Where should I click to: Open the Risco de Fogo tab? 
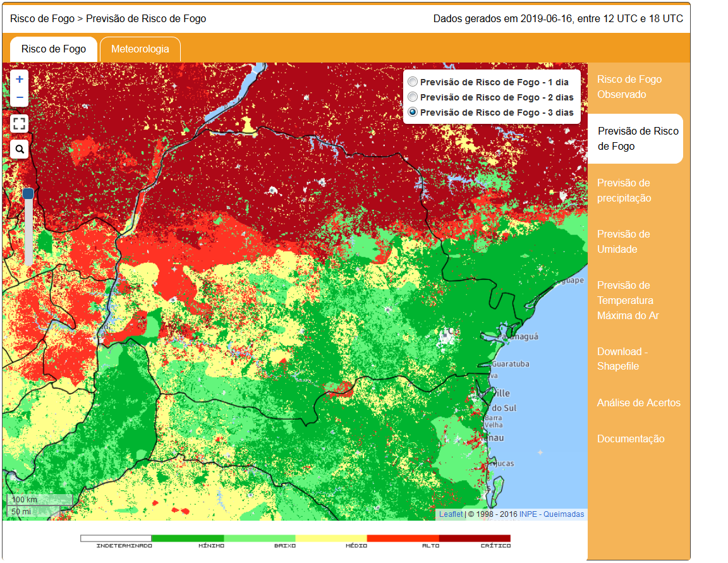(54, 49)
